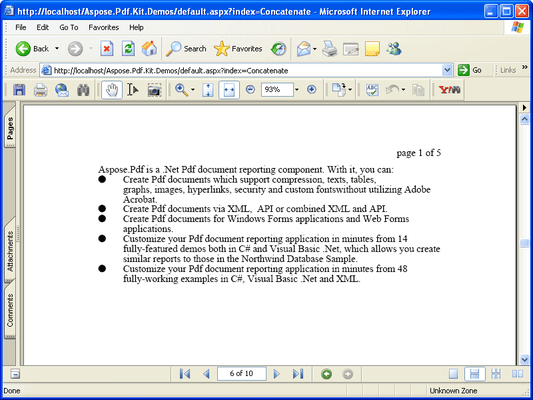Click the 6 of 10 page field
Image resolution: width=533 pixels, height=400 pixels.
tap(242, 373)
